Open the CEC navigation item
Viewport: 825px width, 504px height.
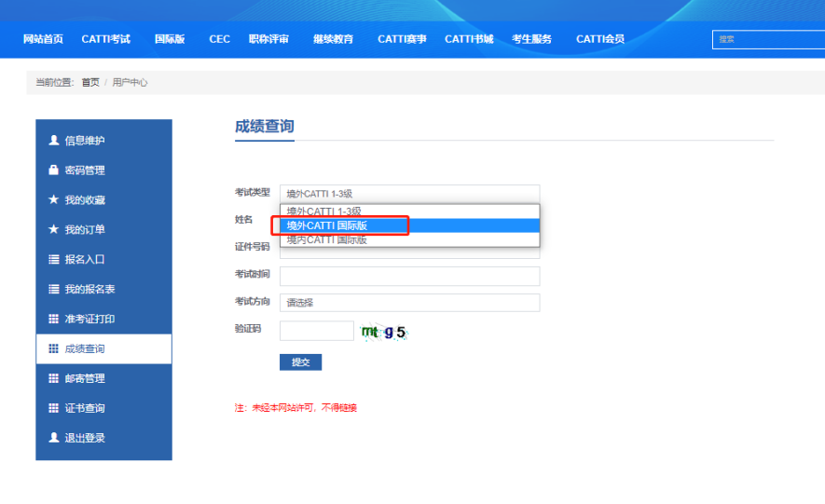219,39
